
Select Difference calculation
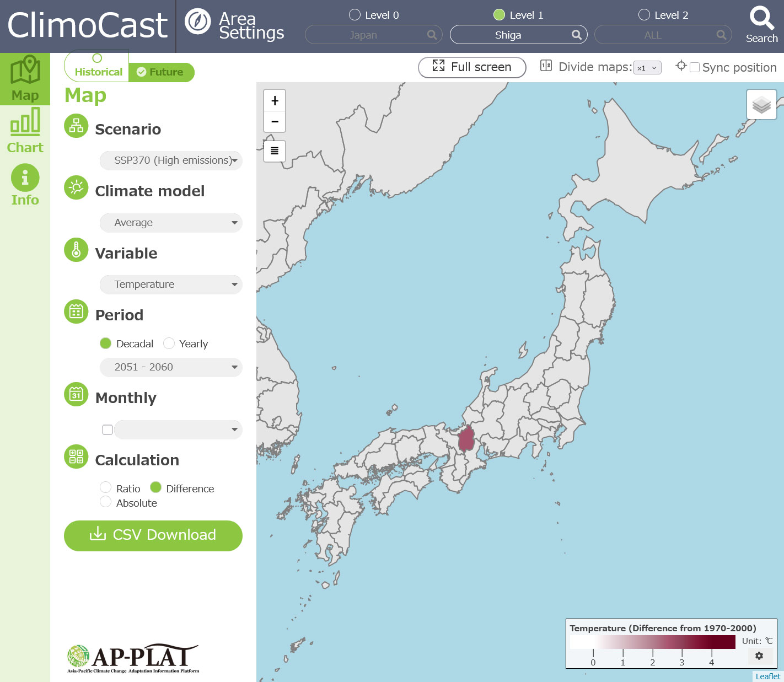point(155,487)
